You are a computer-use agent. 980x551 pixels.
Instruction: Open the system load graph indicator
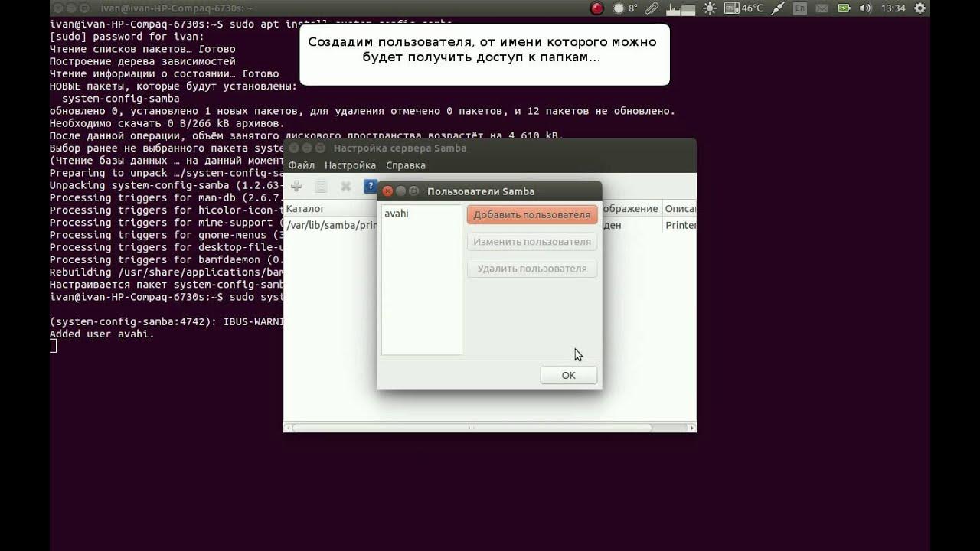[x=680, y=8]
